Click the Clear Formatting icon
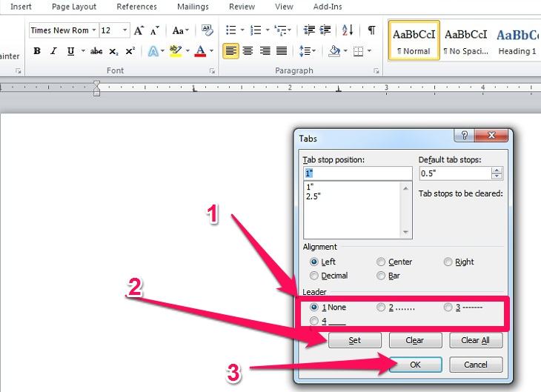The width and height of the screenshot is (541, 392). tap(208, 30)
